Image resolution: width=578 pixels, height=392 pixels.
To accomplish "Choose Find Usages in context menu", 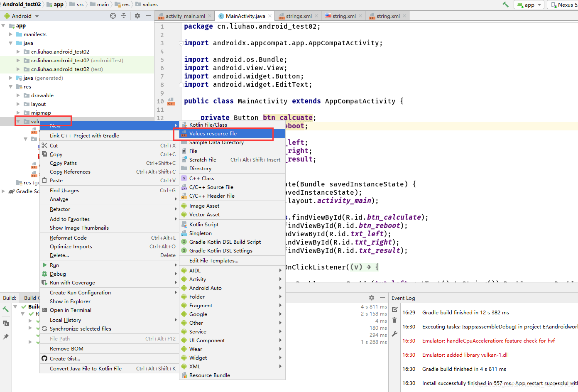I will (109, 190).
